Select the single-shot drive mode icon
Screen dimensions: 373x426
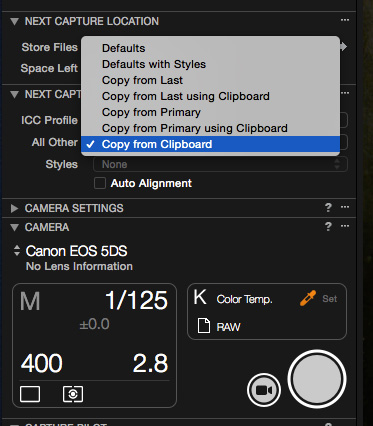(x=30, y=394)
